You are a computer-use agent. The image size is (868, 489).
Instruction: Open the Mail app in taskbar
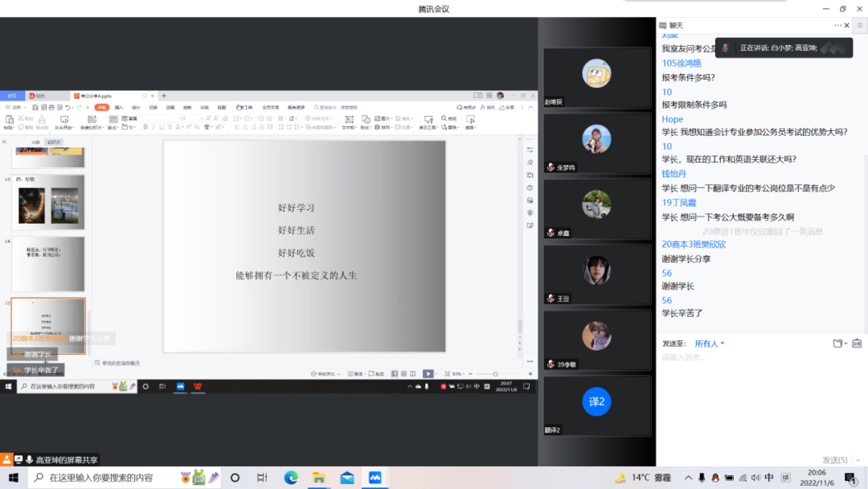(346, 478)
